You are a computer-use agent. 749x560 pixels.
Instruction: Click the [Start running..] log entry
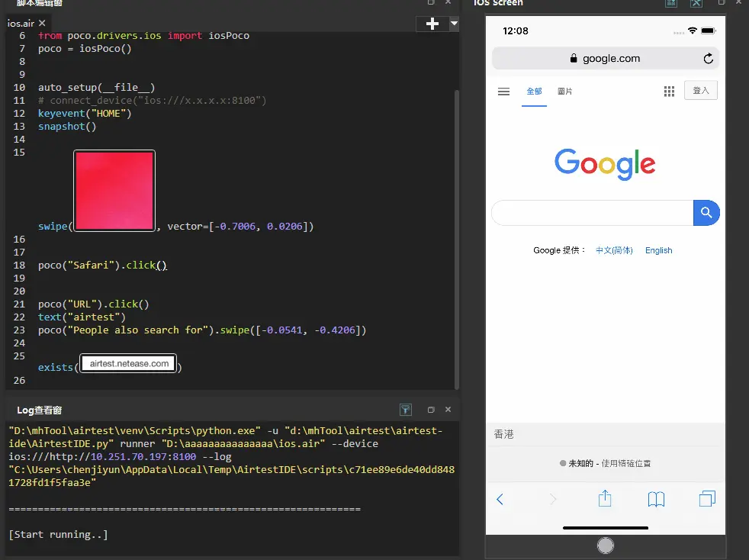58,534
